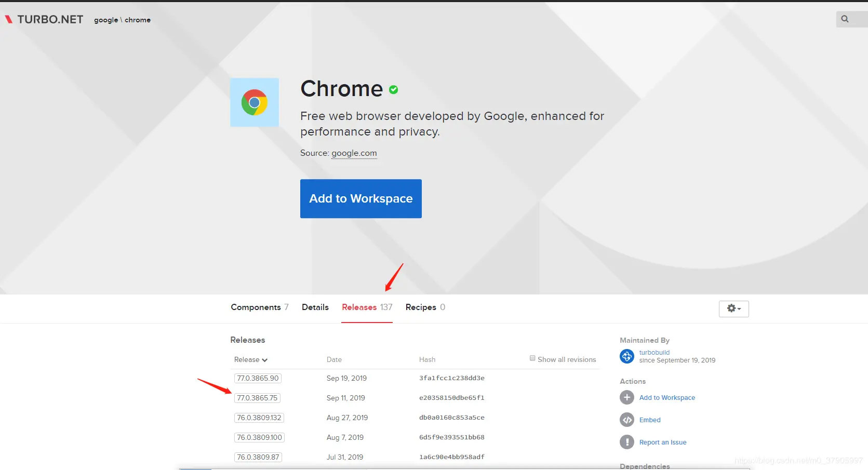Sort by the Release column header
The height and width of the screenshot is (470, 868).
coord(251,359)
